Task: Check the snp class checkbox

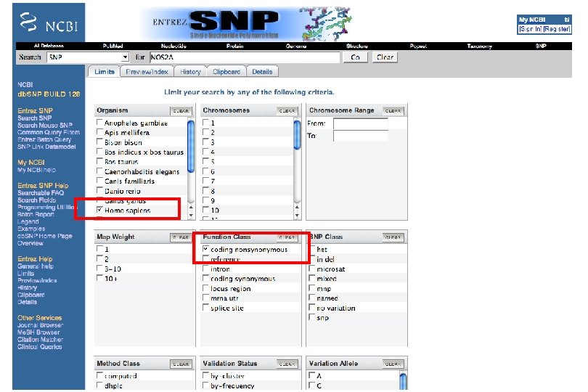Action: pyautogui.click(x=311, y=317)
